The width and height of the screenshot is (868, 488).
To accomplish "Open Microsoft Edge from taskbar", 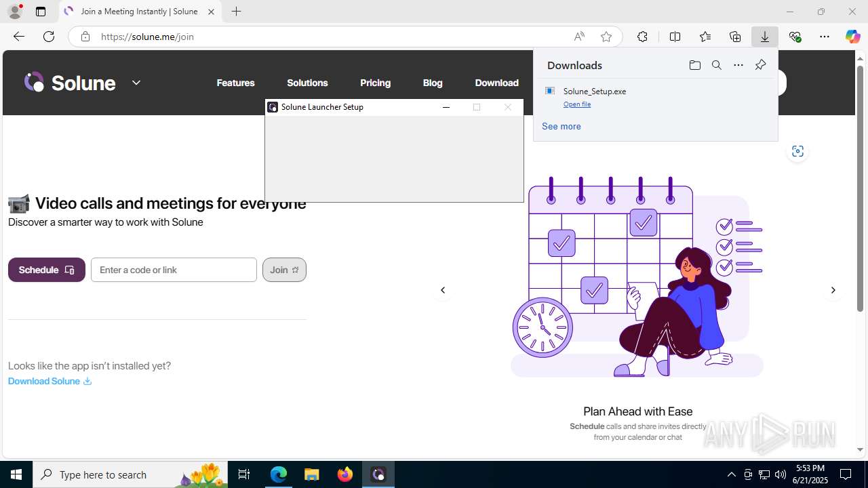I will click(279, 474).
